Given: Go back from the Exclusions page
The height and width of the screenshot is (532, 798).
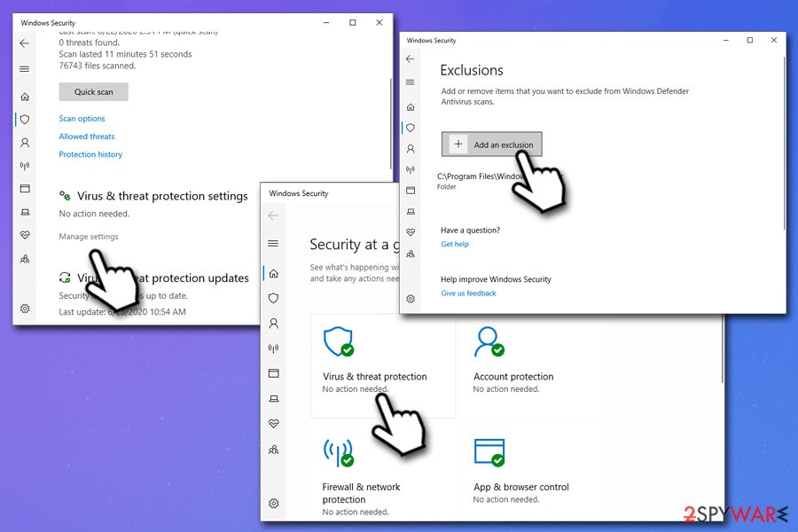Looking at the screenshot, I should click(411, 59).
